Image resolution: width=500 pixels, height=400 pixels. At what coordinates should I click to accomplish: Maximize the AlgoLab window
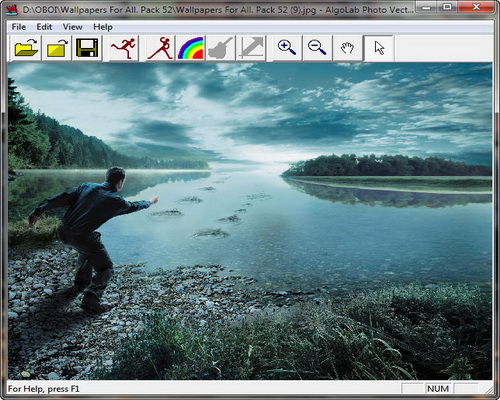coord(448,7)
